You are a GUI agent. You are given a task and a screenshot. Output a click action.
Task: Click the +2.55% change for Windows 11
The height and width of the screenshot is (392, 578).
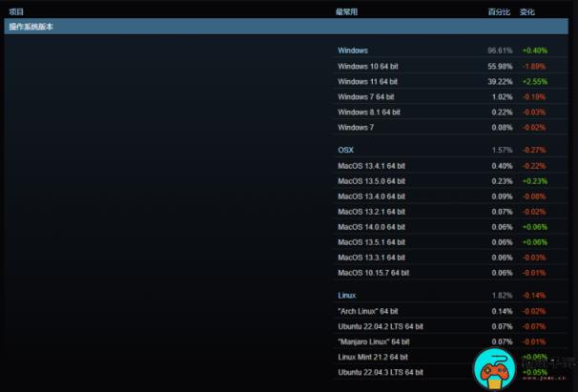[535, 81]
